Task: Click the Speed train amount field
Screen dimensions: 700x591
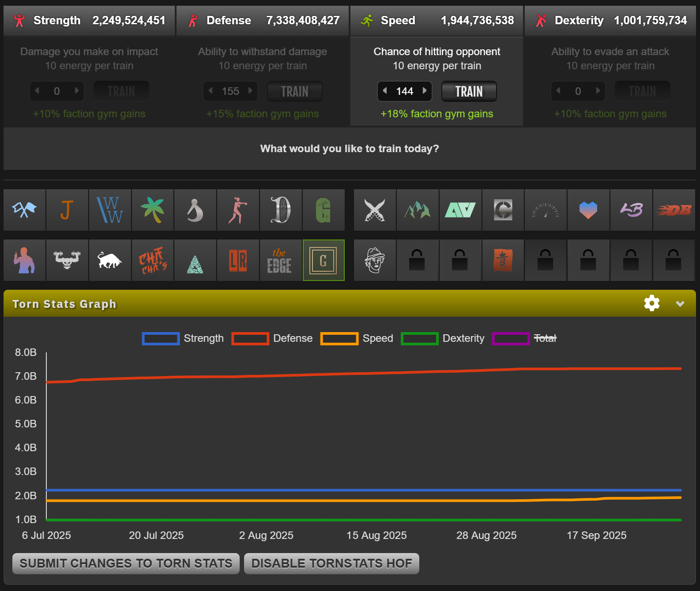Action: (x=404, y=91)
